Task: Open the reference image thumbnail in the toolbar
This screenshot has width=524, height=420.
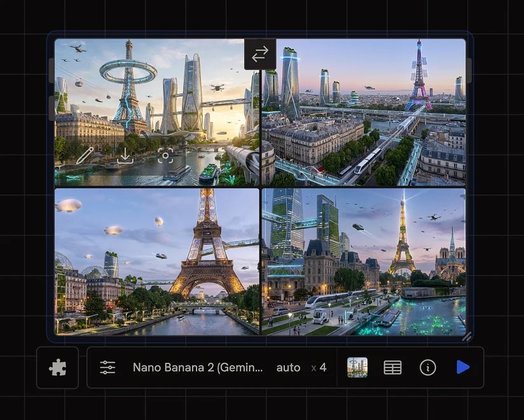Action: click(x=357, y=368)
